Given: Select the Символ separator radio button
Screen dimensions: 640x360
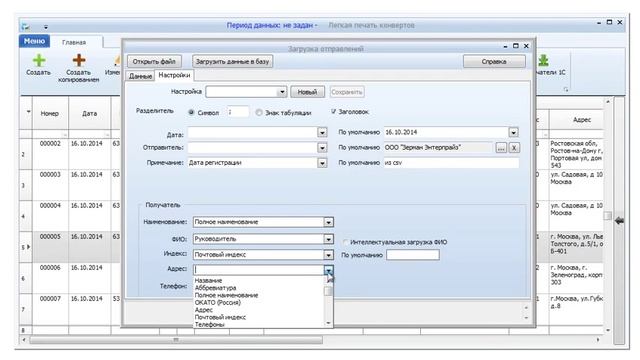Looking at the screenshot, I should click(x=191, y=112).
